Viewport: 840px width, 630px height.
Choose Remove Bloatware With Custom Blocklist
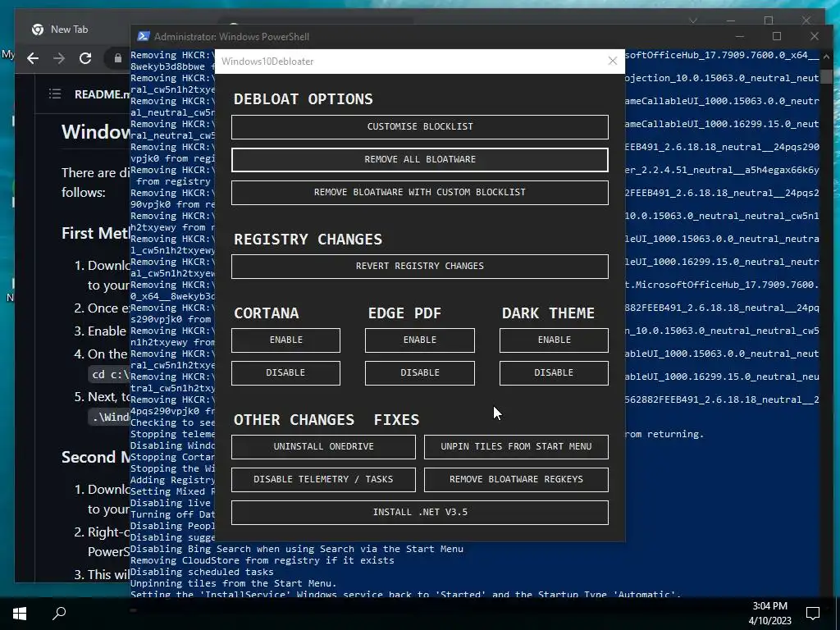[419, 192]
